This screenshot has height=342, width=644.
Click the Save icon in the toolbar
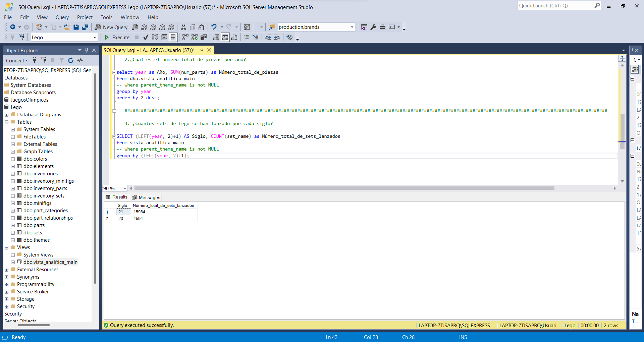click(x=76, y=27)
